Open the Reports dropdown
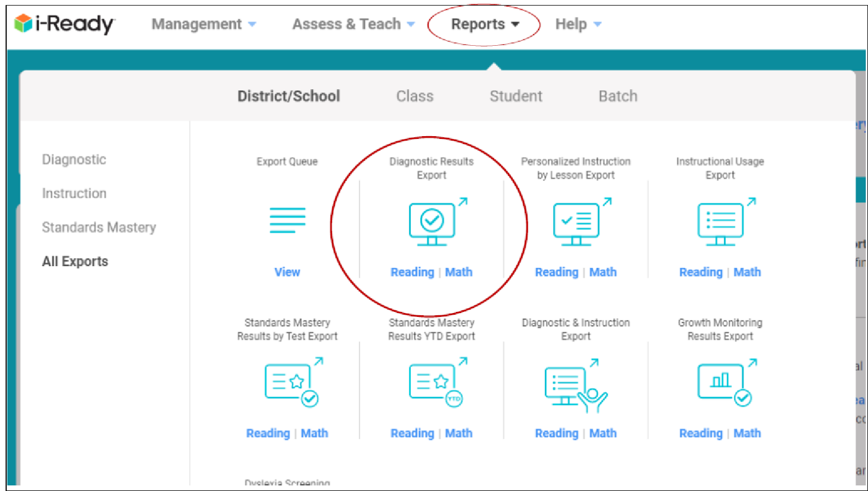The image size is (868, 491). click(484, 24)
